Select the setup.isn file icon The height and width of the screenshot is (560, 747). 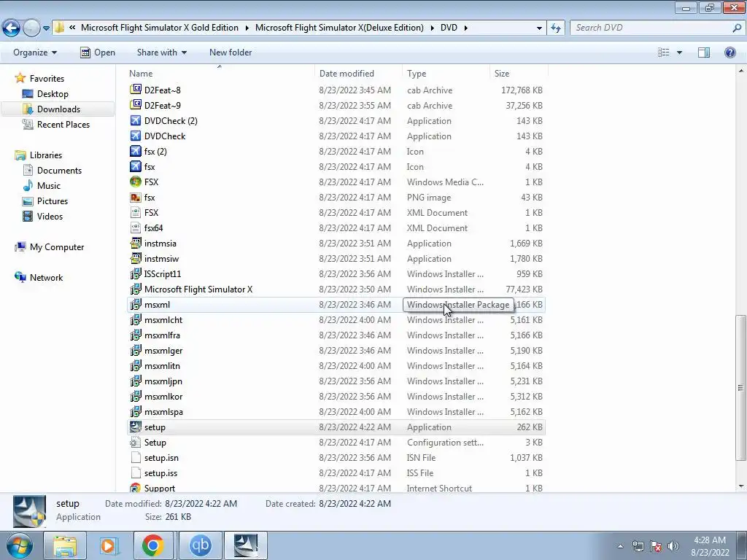click(136, 457)
